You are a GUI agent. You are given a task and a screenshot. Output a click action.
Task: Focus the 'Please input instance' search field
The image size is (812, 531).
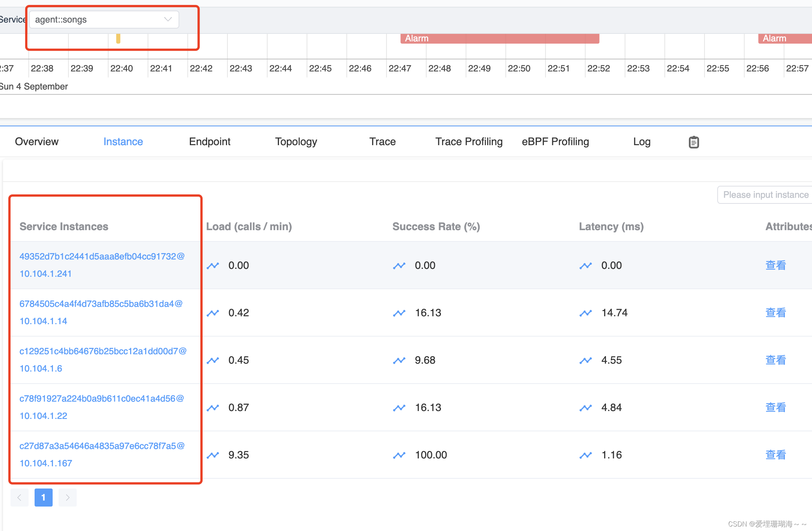tap(765, 195)
